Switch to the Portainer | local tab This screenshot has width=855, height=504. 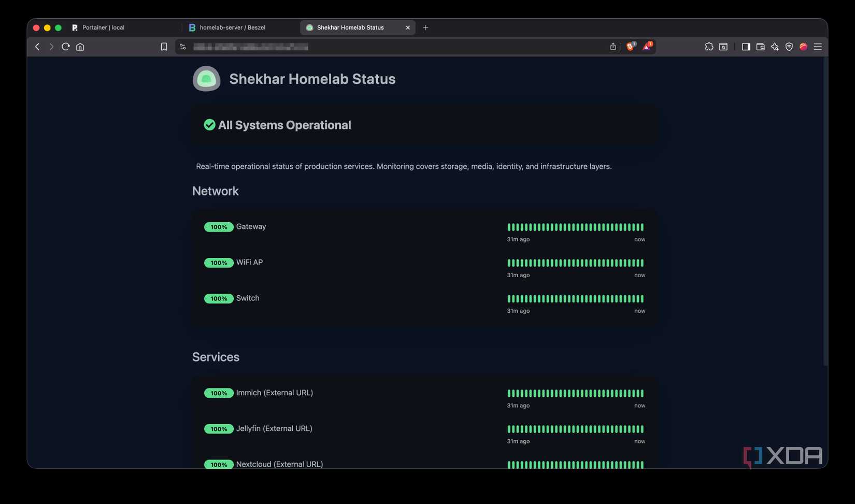point(103,27)
